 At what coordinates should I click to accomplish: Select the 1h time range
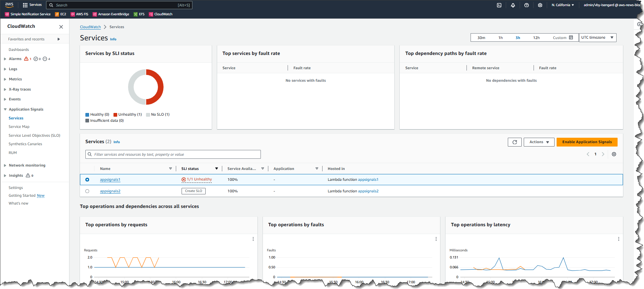(x=500, y=38)
